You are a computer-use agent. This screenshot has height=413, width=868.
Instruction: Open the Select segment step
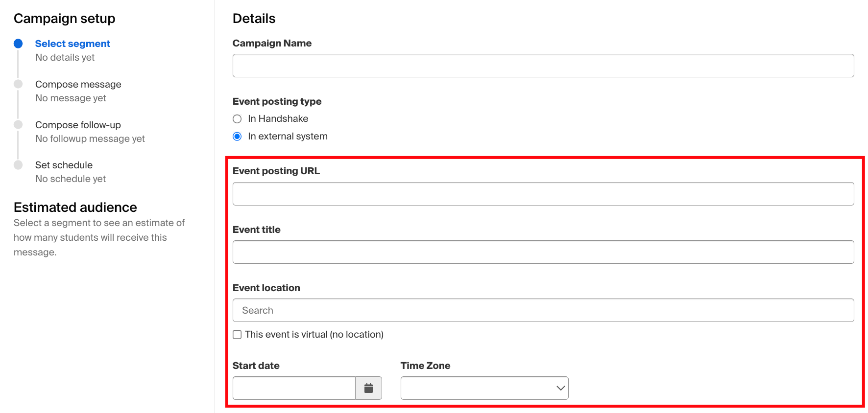[72, 44]
